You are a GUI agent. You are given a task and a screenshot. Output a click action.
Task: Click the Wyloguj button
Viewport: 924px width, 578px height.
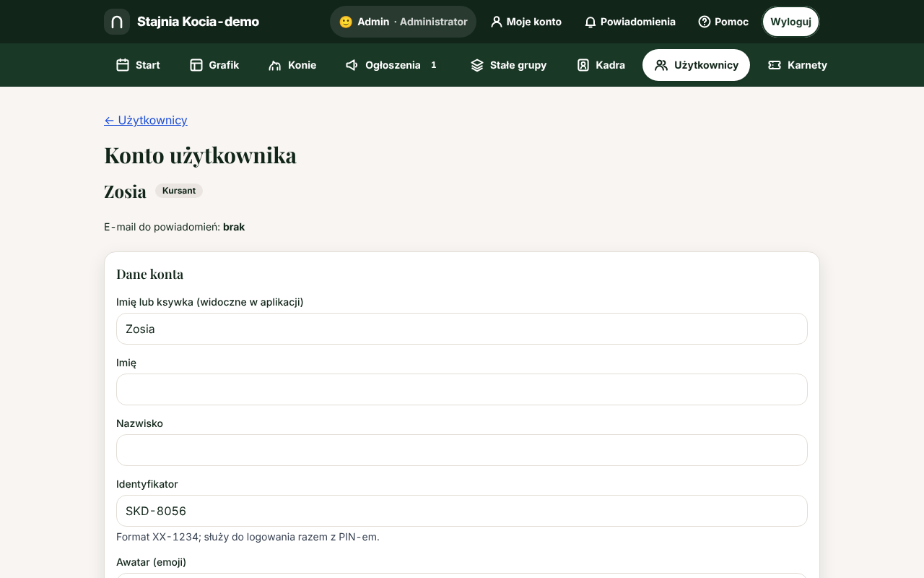pos(791,22)
